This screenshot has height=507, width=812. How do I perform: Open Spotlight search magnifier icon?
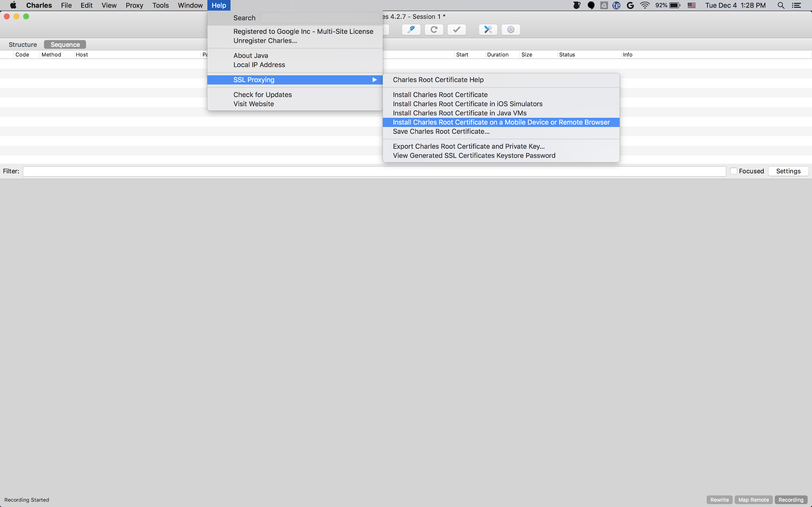pyautogui.click(x=781, y=6)
